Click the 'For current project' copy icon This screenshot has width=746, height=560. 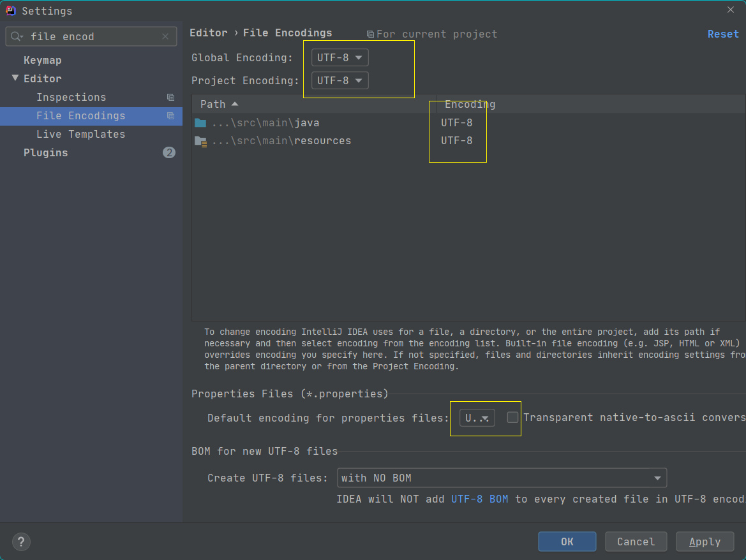(x=369, y=34)
